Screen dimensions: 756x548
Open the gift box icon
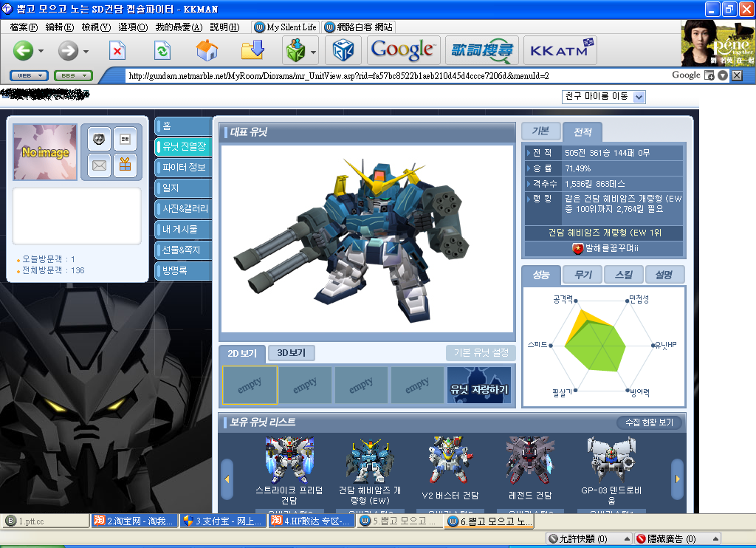[125, 165]
